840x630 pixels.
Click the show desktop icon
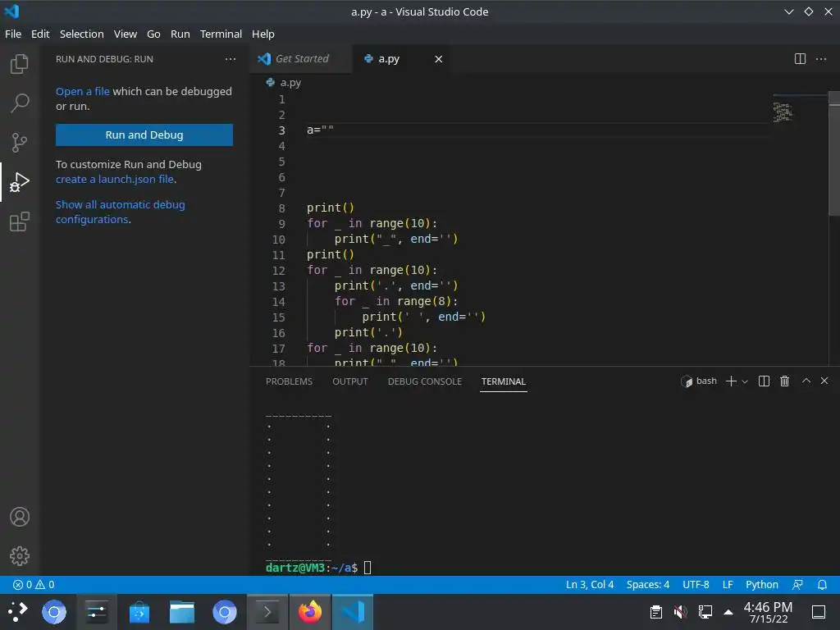coord(819,612)
